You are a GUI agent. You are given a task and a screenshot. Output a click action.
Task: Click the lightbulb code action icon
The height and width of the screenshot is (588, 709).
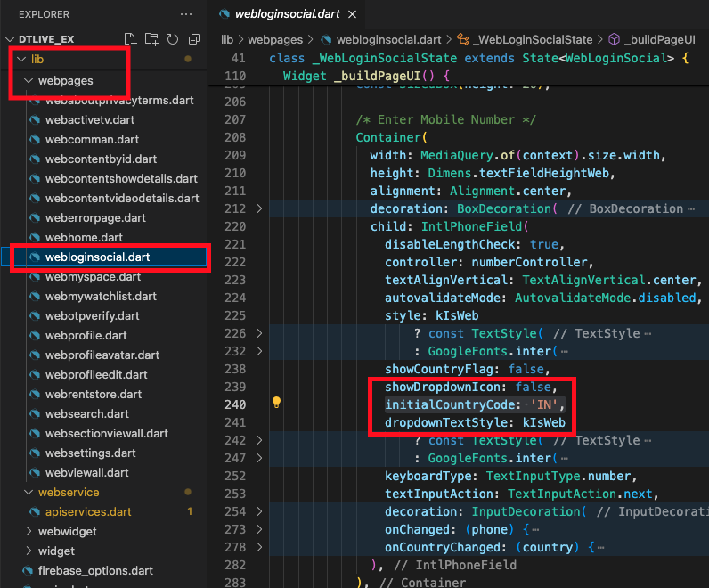click(x=277, y=404)
